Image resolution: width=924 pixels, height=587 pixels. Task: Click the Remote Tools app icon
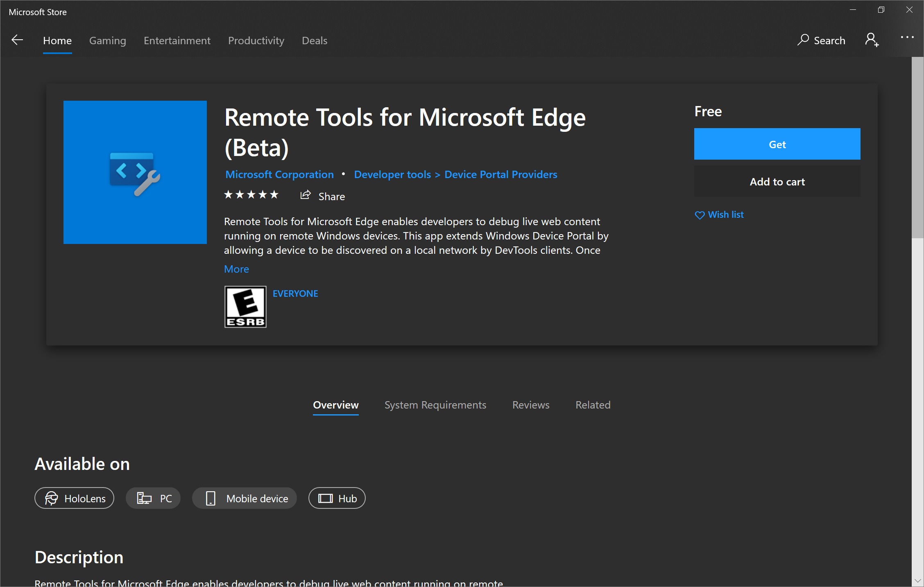pyautogui.click(x=135, y=172)
